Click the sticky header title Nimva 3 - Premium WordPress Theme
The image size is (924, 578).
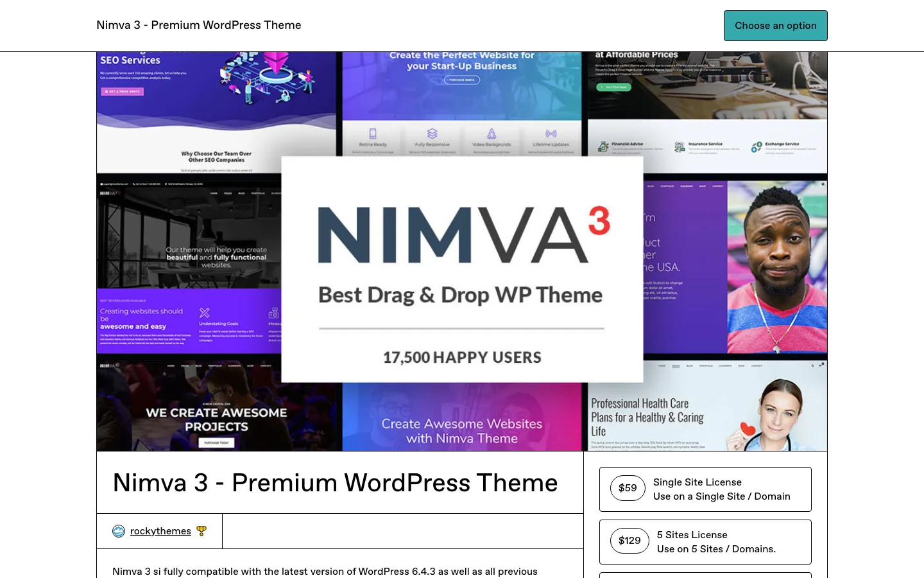click(199, 25)
